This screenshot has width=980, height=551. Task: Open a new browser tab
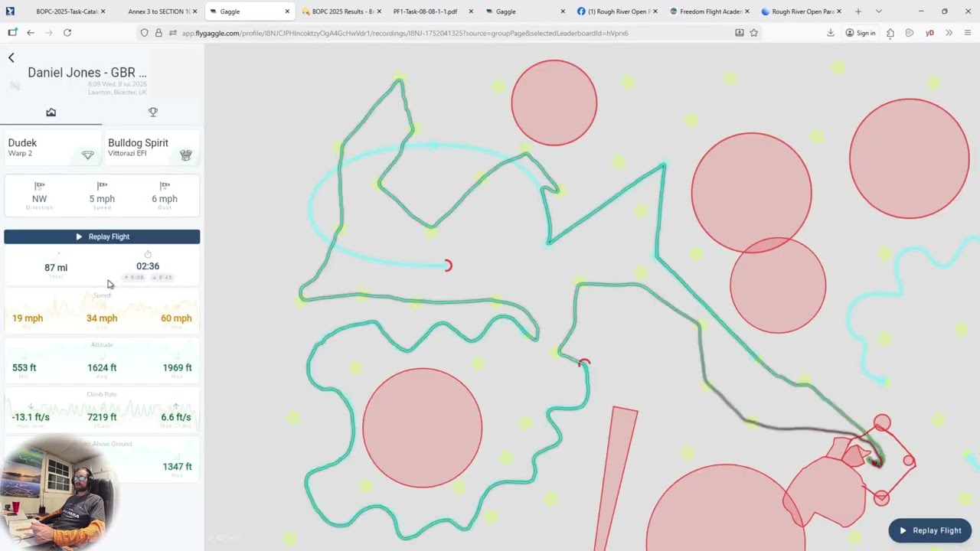coord(858,11)
